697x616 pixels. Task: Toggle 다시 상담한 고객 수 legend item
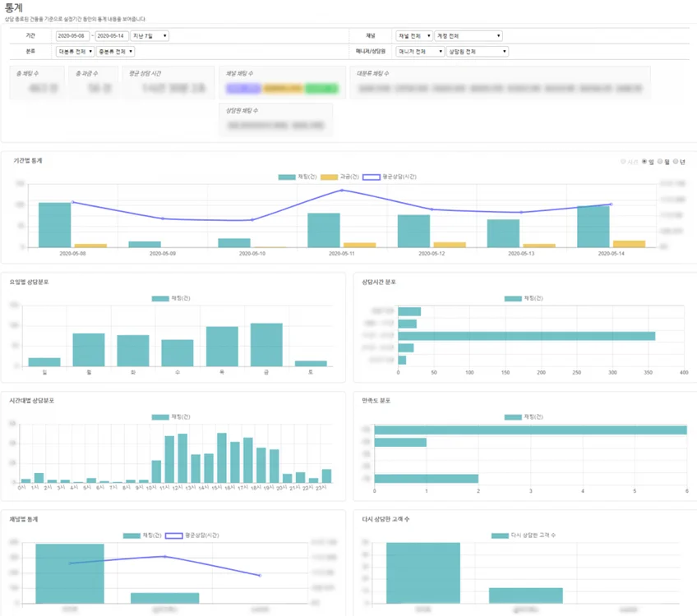(x=523, y=535)
